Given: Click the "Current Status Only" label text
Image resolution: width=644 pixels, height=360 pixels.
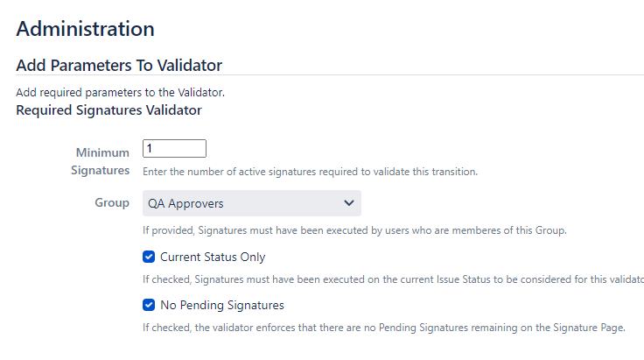Looking at the screenshot, I should click(213, 258).
